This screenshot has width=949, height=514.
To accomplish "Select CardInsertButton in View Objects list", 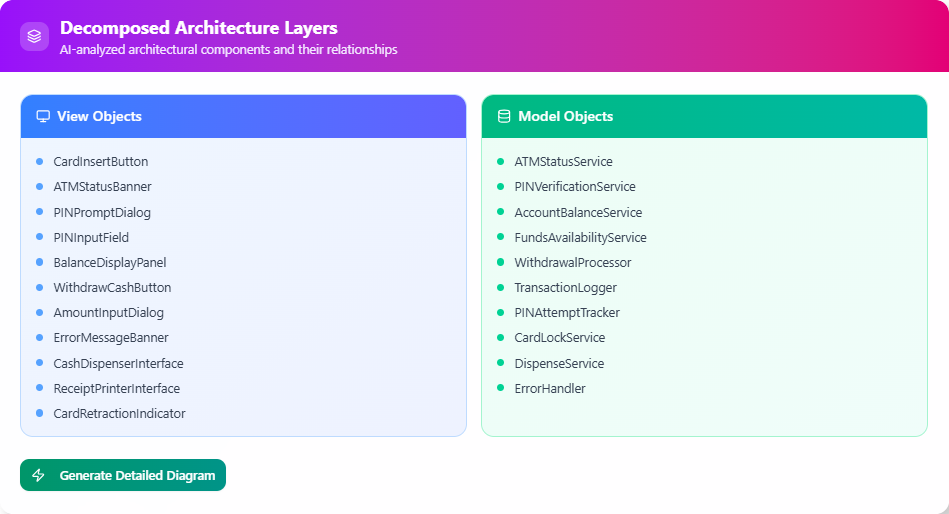I will click(100, 161).
